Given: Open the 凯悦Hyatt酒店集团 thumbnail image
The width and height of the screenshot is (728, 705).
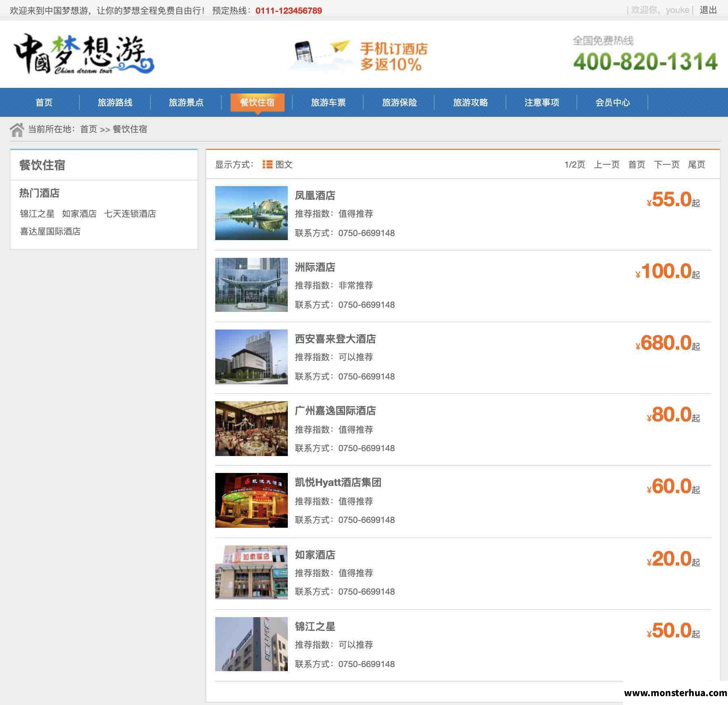Looking at the screenshot, I should coord(252,500).
